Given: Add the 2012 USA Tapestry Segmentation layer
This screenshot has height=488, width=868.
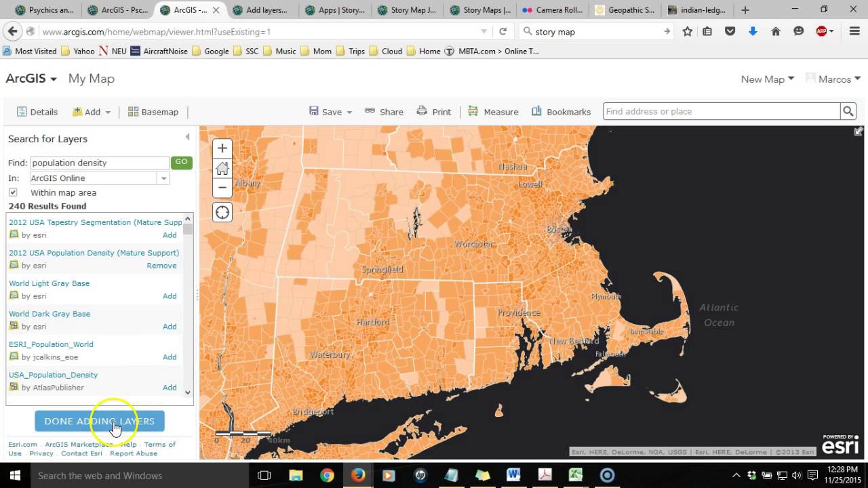Looking at the screenshot, I should point(170,235).
